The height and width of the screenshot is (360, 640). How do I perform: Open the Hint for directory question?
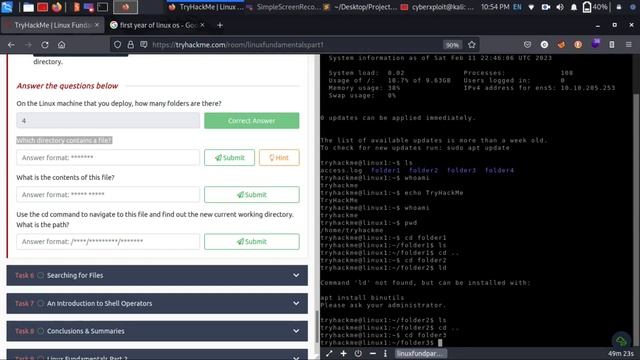tap(279, 158)
